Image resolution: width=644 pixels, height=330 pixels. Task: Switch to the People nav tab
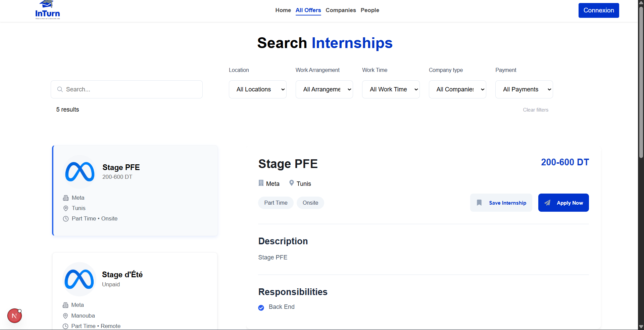(x=370, y=10)
